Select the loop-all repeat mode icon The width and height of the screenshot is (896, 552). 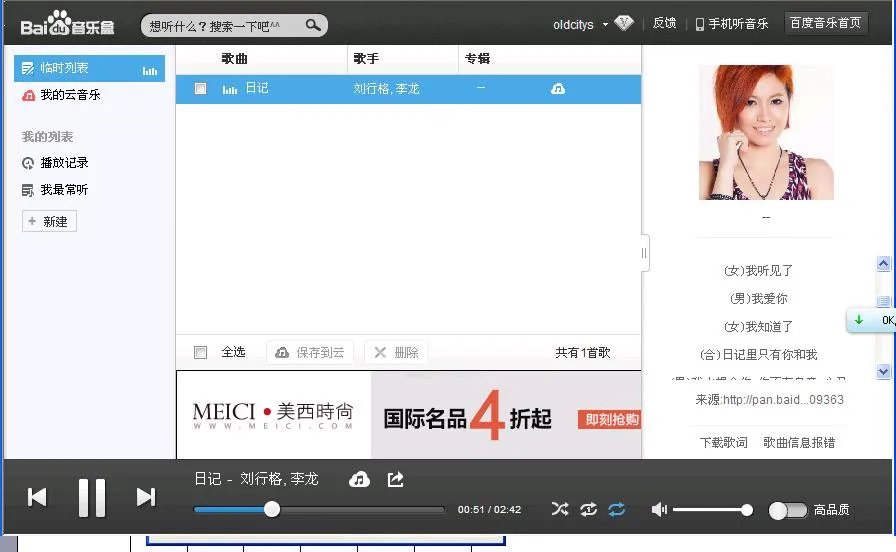617,509
